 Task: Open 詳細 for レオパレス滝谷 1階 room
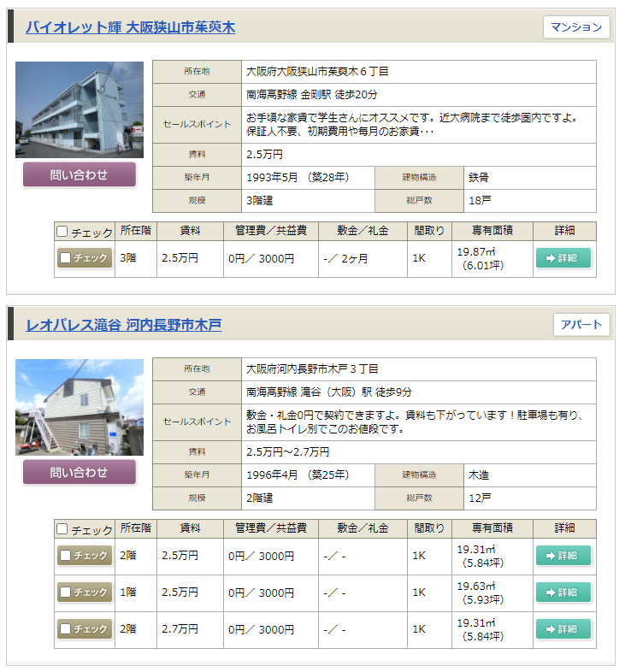pyautogui.click(x=563, y=592)
